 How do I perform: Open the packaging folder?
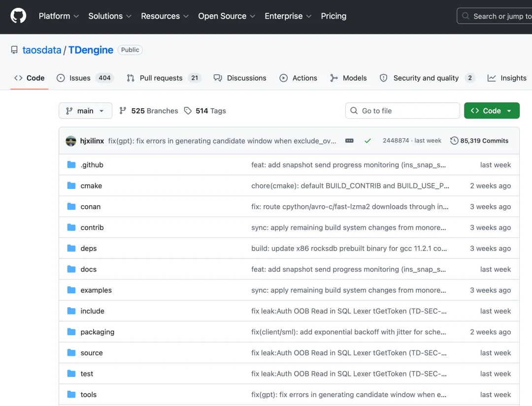tap(98, 332)
